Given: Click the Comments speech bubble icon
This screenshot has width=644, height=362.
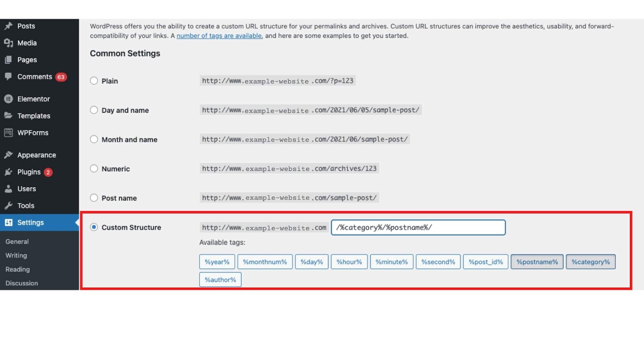Looking at the screenshot, I should click(8, 76).
